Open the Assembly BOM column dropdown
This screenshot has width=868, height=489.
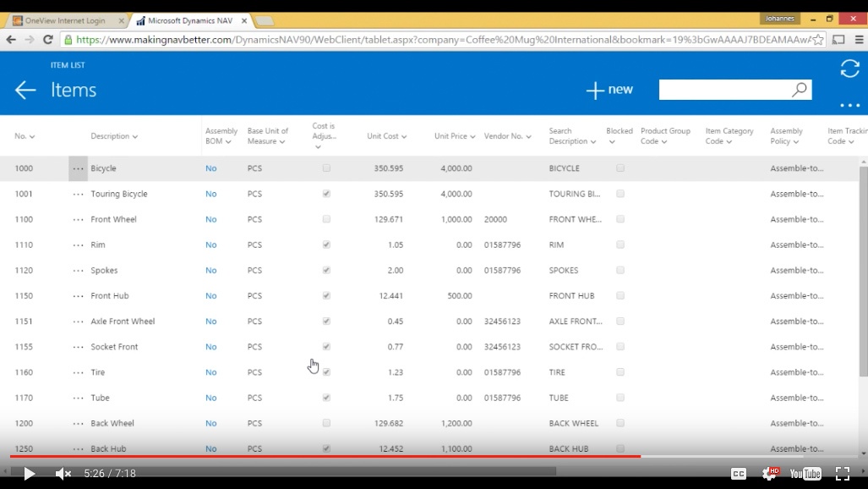coord(228,141)
